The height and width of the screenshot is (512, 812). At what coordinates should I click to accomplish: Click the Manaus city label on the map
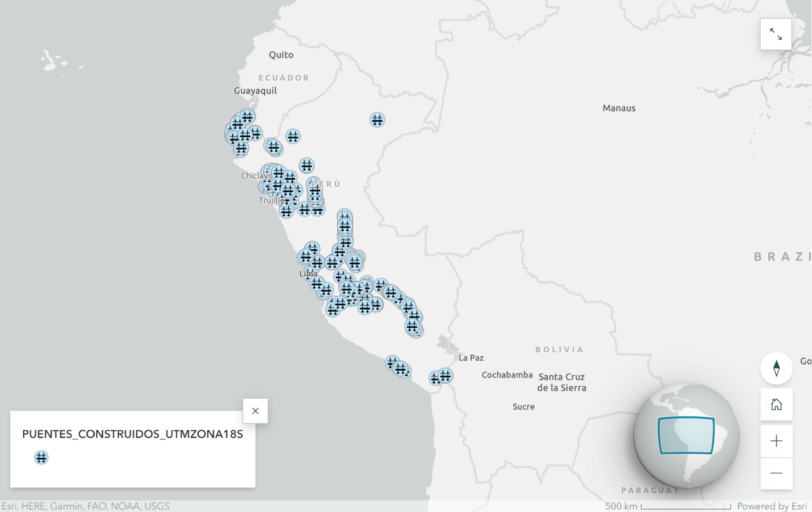click(619, 108)
